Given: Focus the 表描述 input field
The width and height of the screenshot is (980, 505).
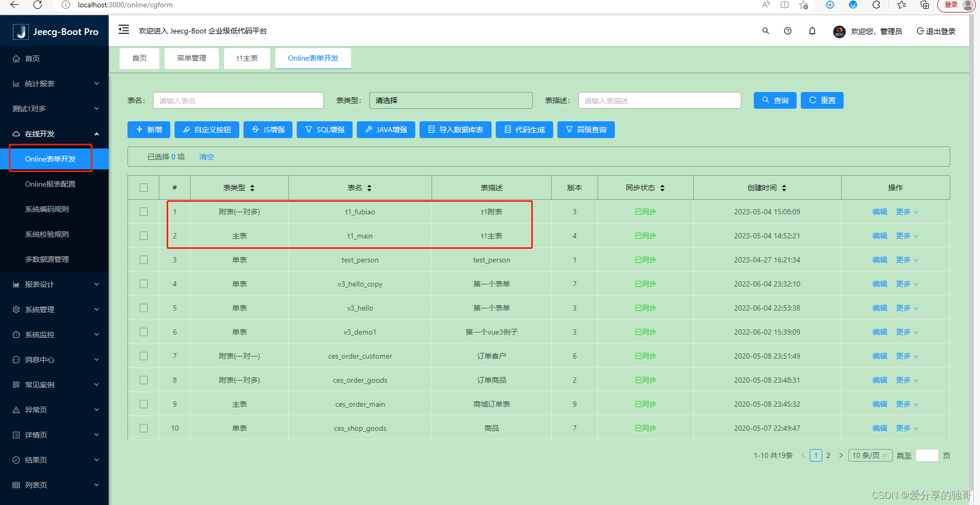Looking at the screenshot, I should click(660, 100).
